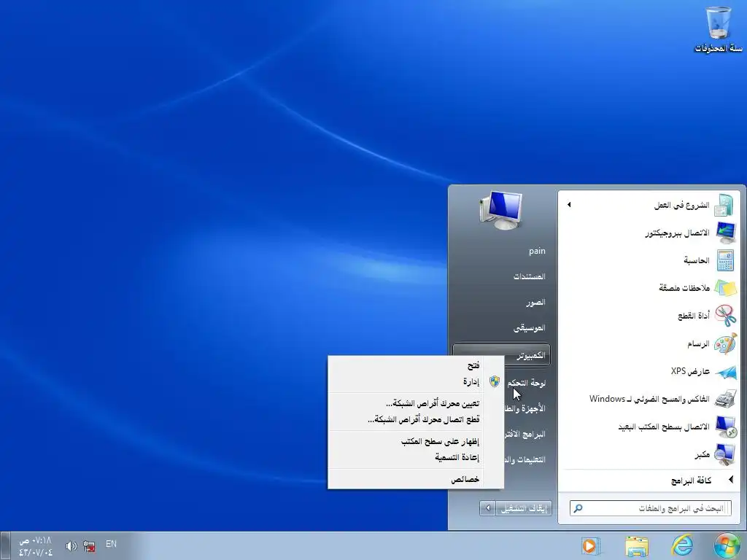
Task: Click الرسام (Paint) label
Action: [x=698, y=343]
